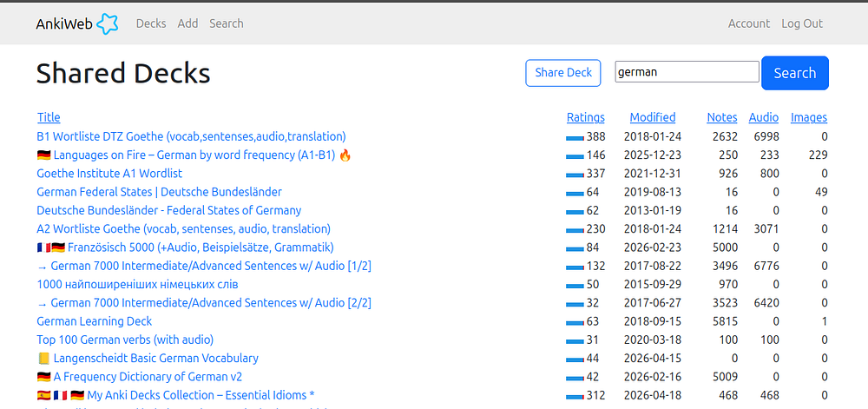Open German 7000 Sentences w/ Audio [2/2]
The image size is (868, 409).
(x=204, y=303)
